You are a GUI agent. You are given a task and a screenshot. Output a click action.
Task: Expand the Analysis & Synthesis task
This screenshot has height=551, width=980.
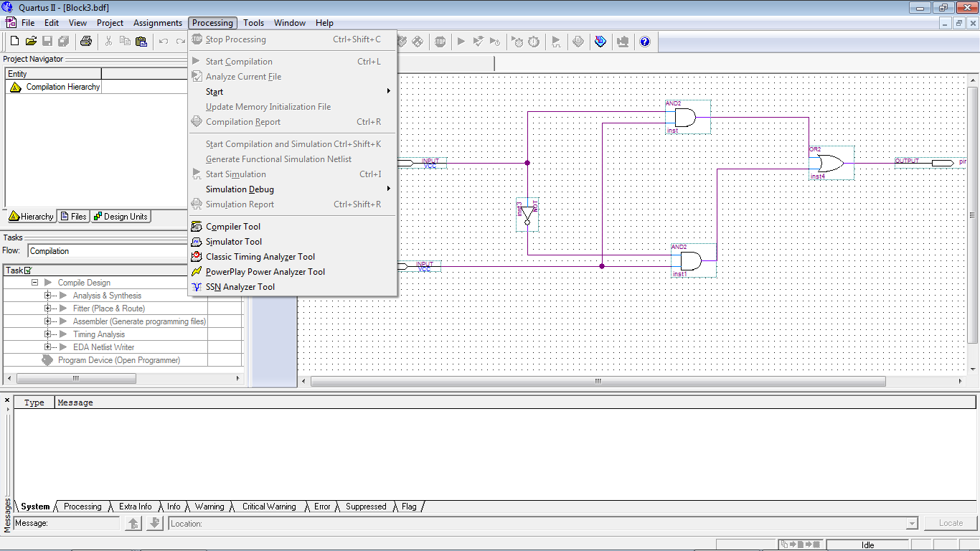pos(48,296)
